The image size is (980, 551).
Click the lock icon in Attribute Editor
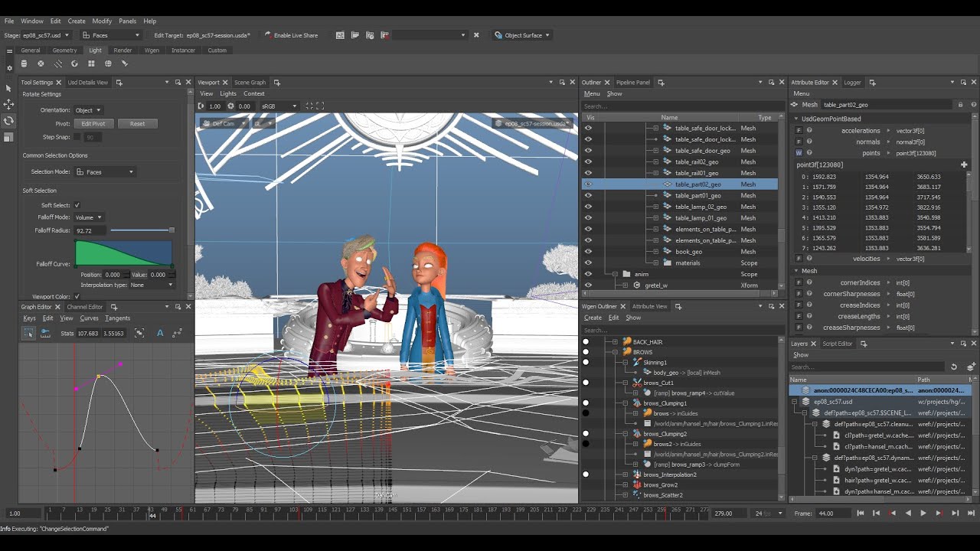point(960,105)
